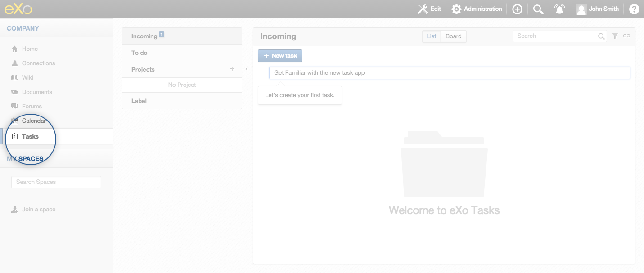Open the top bar search magnifier
This screenshot has height=273, width=644.
coord(538,9)
